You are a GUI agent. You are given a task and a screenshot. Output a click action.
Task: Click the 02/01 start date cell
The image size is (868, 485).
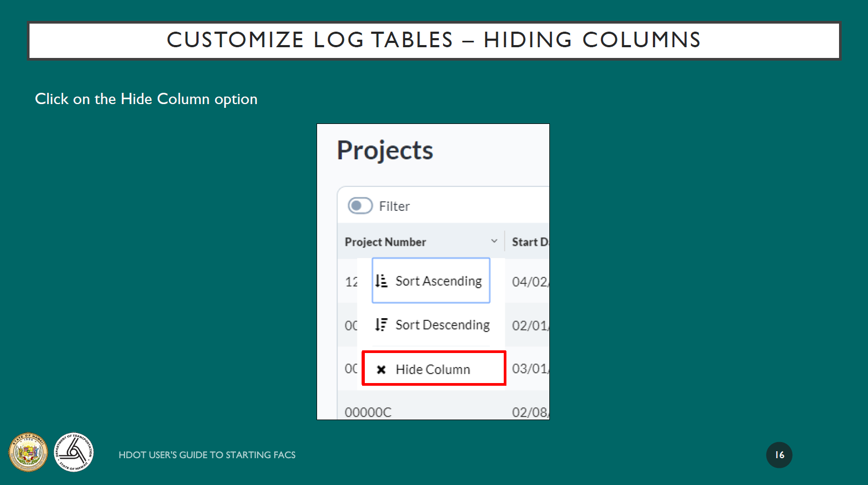point(530,326)
